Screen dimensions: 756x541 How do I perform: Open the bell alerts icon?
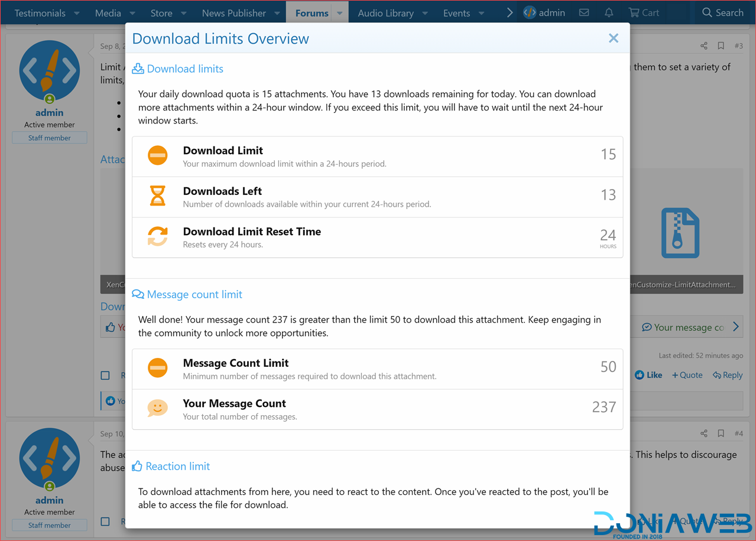tap(609, 12)
